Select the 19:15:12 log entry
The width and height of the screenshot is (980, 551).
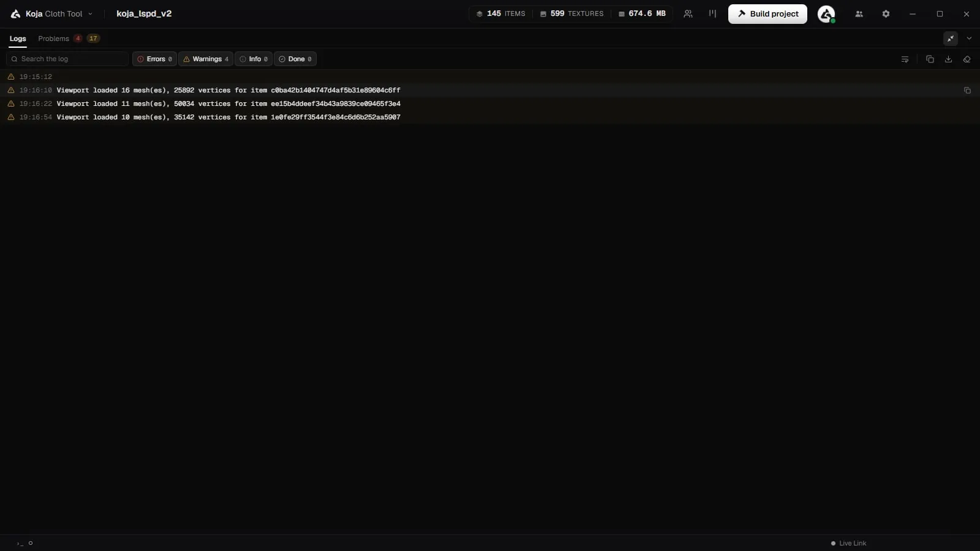pyautogui.click(x=490, y=77)
